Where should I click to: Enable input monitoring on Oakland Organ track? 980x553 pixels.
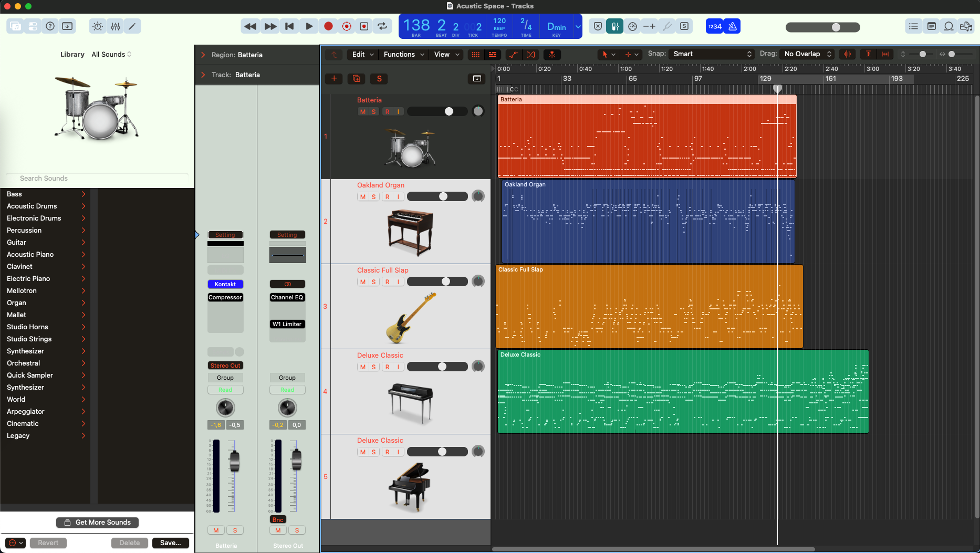(x=399, y=197)
